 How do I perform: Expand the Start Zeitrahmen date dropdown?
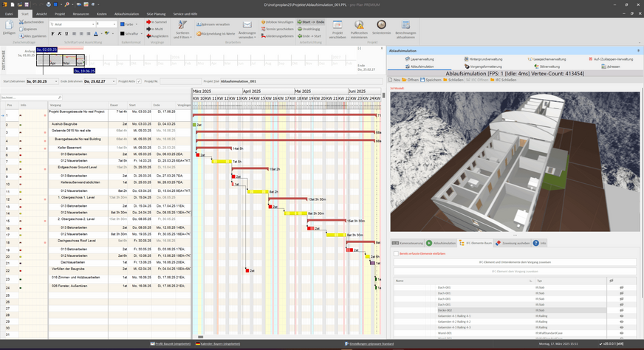tap(55, 81)
